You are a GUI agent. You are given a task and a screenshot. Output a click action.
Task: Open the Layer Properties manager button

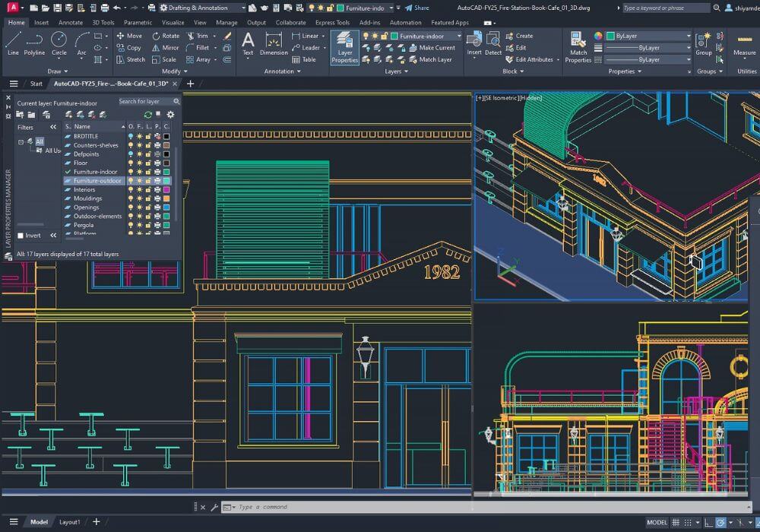coord(344,47)
